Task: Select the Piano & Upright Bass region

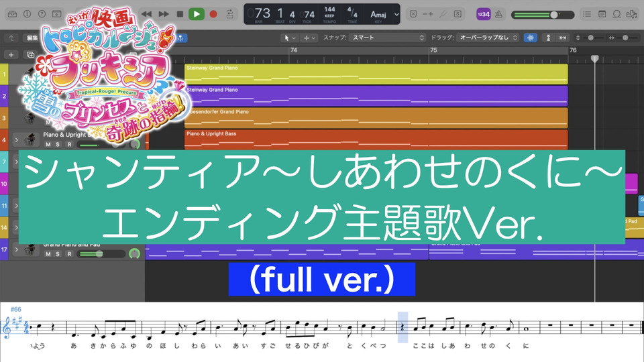Action: coord(376,139)
